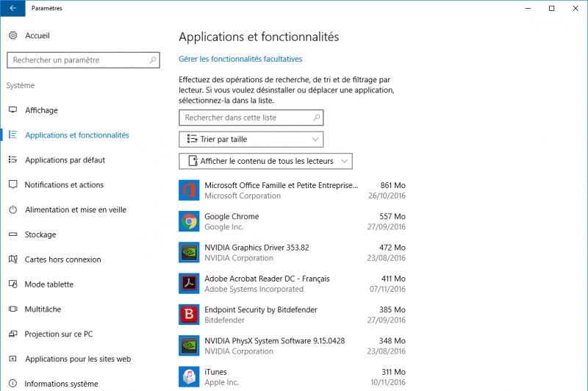Click the Notifications et actions speech icon
The height and width of the screenshot is (391, 588).
(12, 184)
